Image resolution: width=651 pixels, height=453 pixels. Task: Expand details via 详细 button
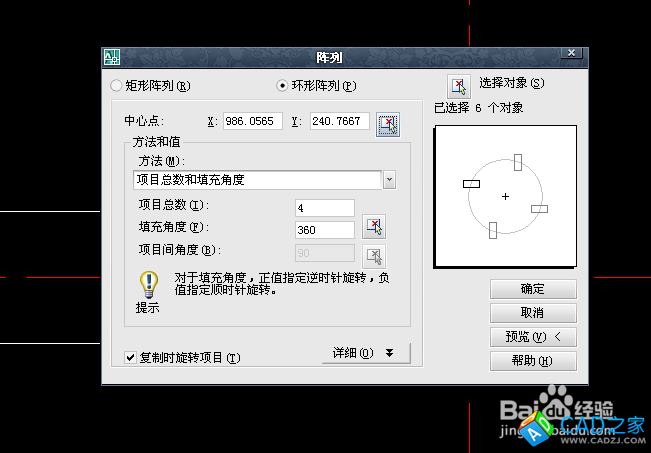[x=366, y=353]
